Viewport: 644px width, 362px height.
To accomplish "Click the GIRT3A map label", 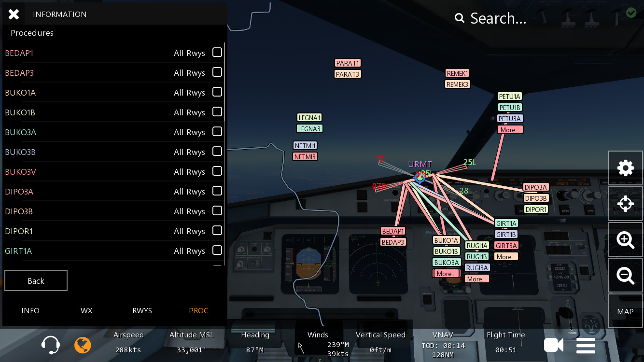I will (506, 246).
